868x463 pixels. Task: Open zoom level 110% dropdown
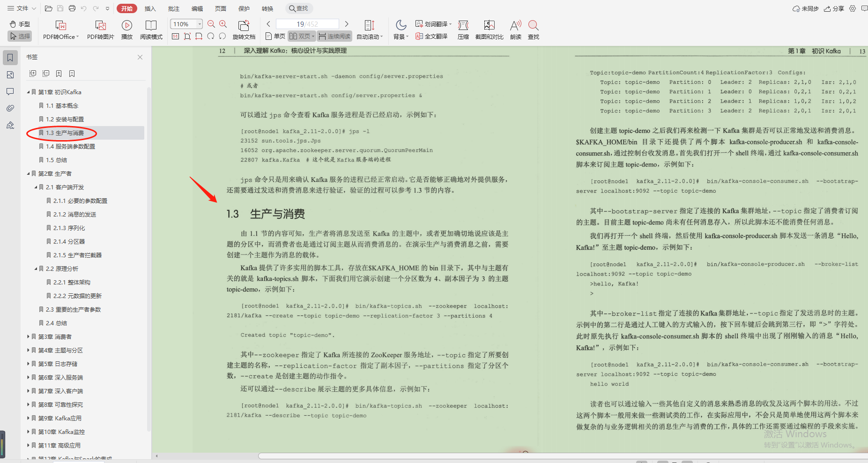[200, 24]
